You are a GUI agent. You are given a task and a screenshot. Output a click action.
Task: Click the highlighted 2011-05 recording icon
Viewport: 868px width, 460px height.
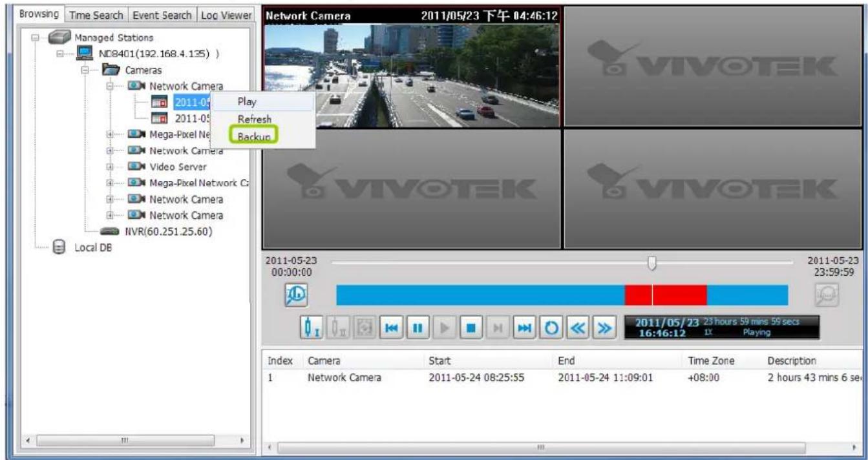click(x=159, y=101)
